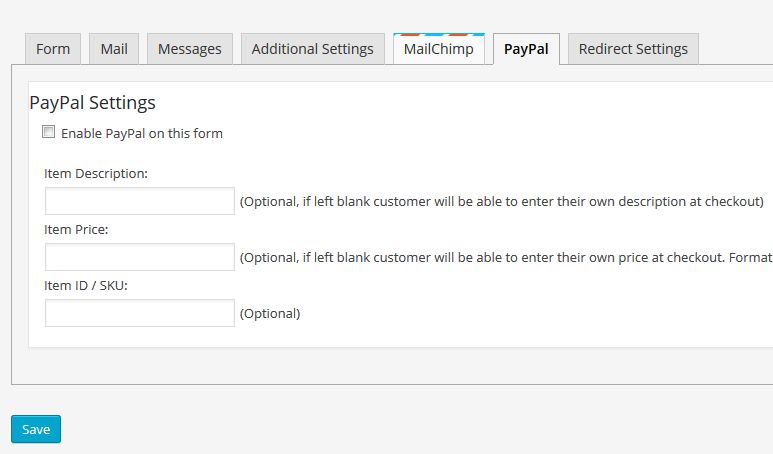Click the "Item ID / SKU:" label

(86, 286)
